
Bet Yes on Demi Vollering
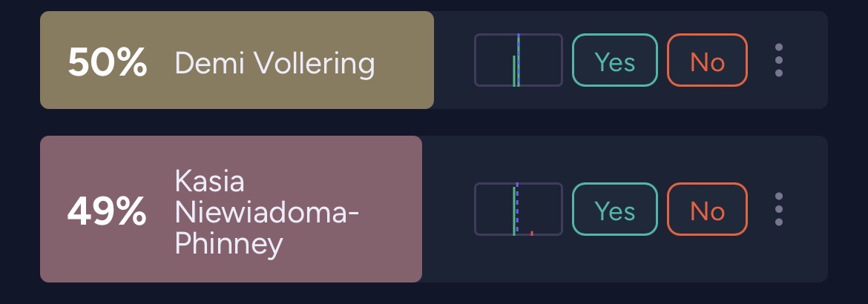pos(614,60)
